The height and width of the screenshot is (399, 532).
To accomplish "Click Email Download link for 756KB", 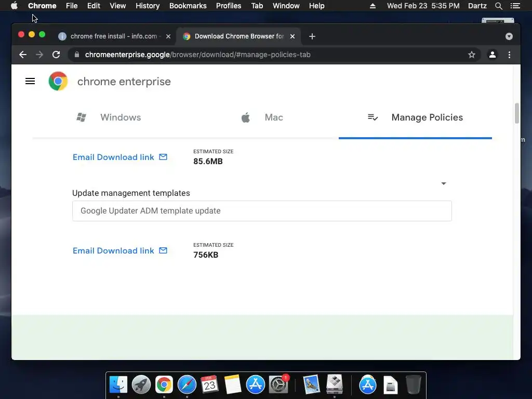I will [120, 251].
